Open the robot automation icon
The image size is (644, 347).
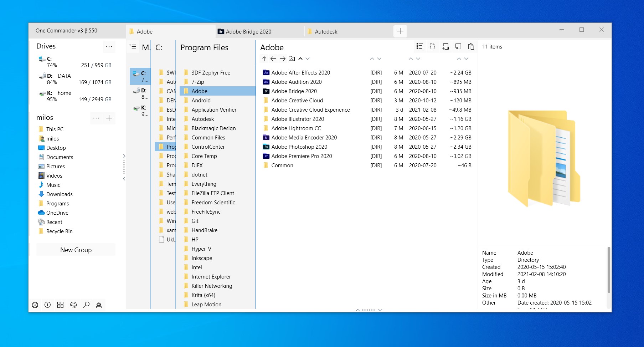tap(99, 305)
